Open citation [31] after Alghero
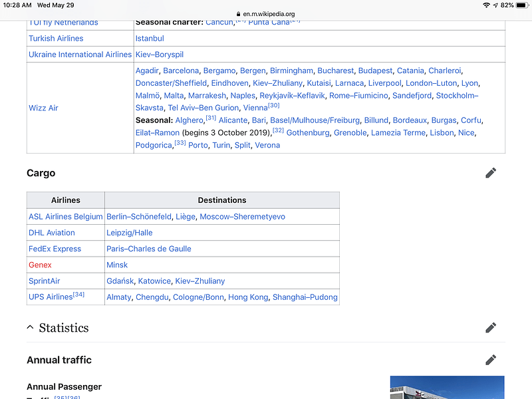 point(211,118)
